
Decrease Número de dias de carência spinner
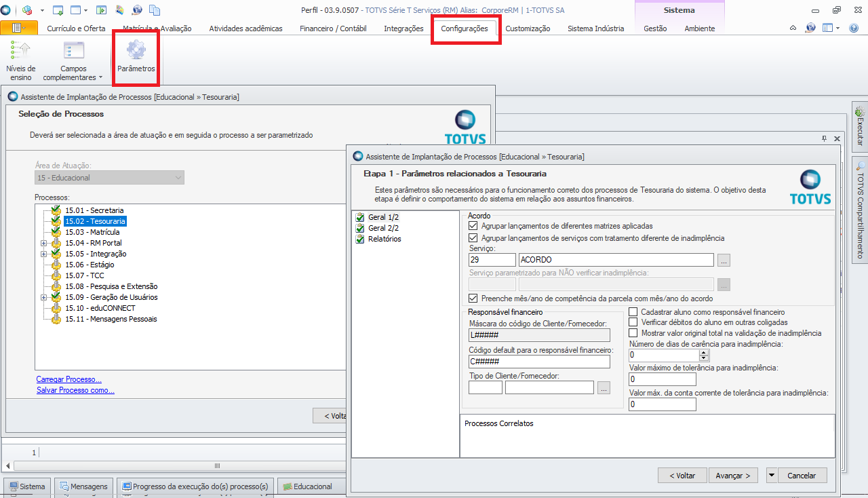tap(703, 358)
